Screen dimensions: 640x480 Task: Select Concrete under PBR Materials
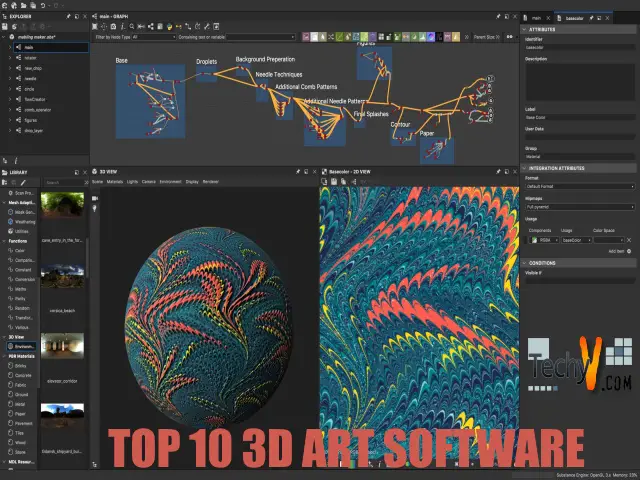(23, 375)
